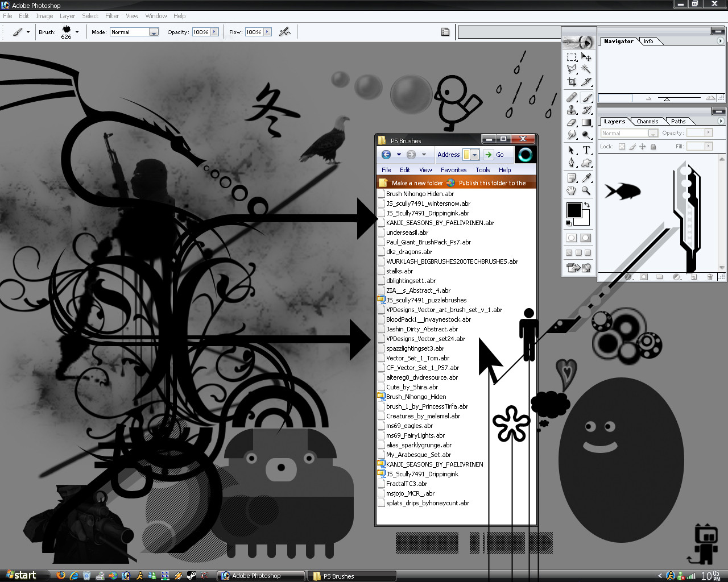The height and width of the screenshot is (582, 728).
Task: Pick the Eyedropper tool
Action: coord(586,178)
